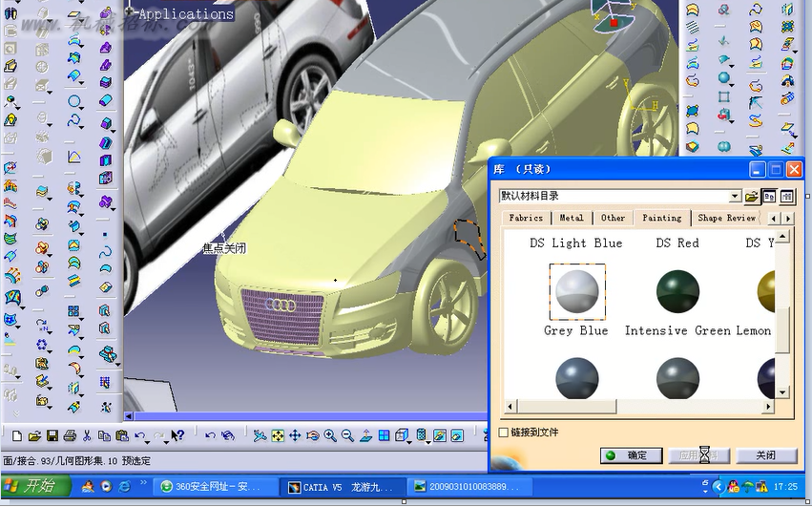This screenshot has width=812, height=507.
Task: Select the Intensive Green material sphere
Action: [677, 291]
